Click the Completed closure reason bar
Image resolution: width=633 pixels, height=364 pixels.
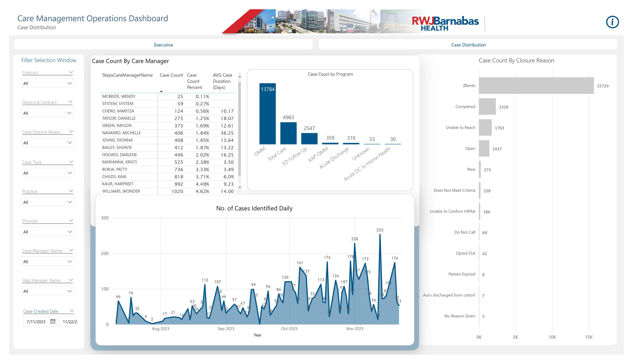pos(487,106)
